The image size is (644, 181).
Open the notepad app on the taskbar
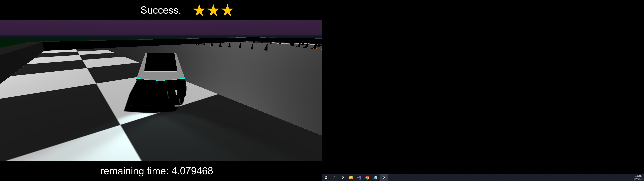tap(375, 178)
